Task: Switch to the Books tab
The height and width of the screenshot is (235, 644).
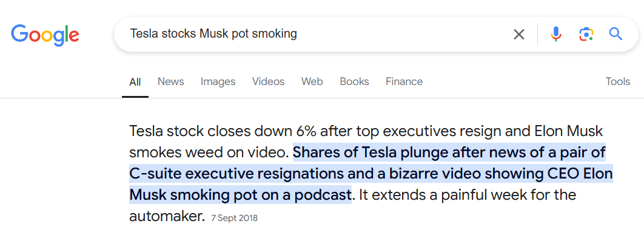Action: click(354, 81)
